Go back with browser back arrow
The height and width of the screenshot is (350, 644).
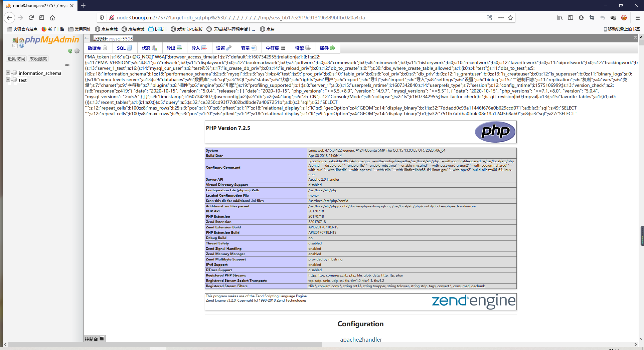pyautogui.click(x=9, y=18)
